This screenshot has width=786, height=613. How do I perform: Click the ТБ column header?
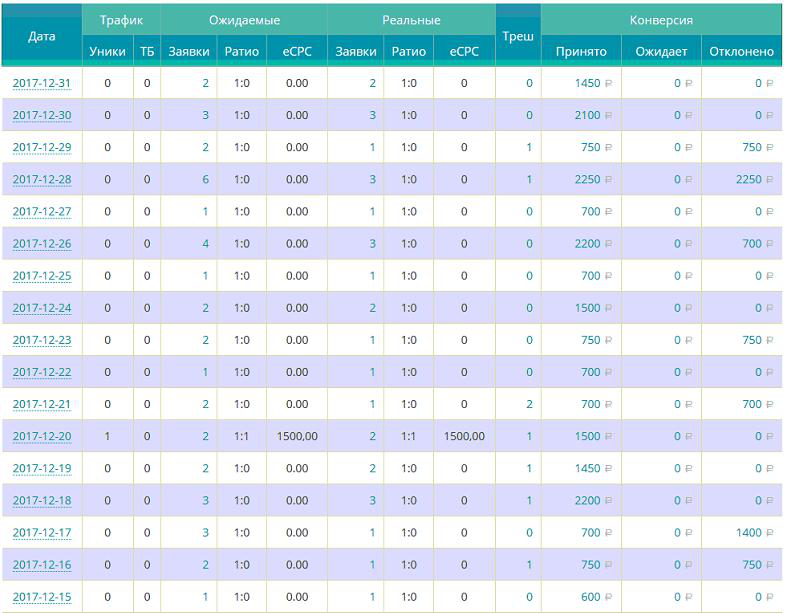click(147, 52)
